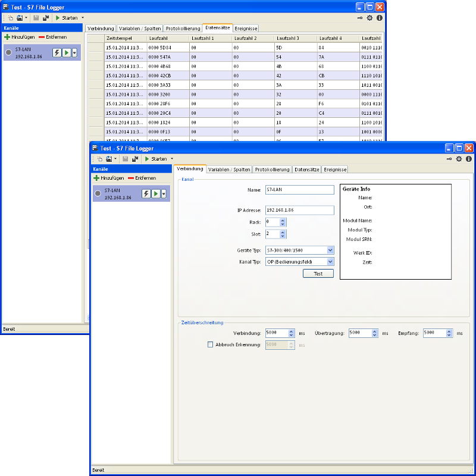Click the lightning connect icon on the front window S7-LAN channel
This screenshot has width=476, height=476.
(146, 194)
